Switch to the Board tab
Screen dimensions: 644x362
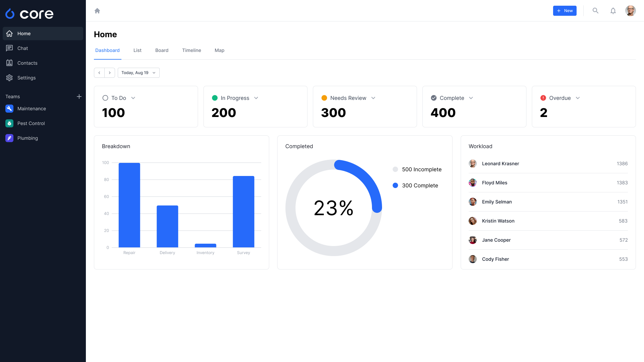coord(162,50)
